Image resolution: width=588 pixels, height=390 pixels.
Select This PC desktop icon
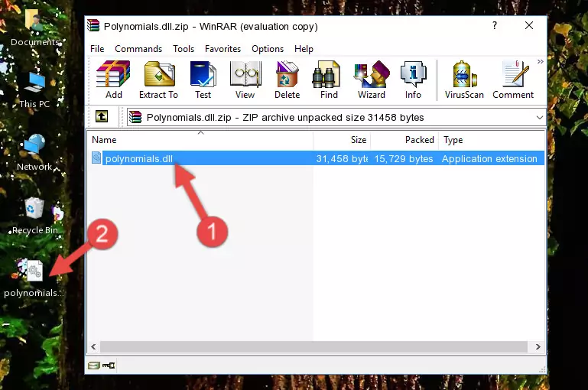coord(34,90)
